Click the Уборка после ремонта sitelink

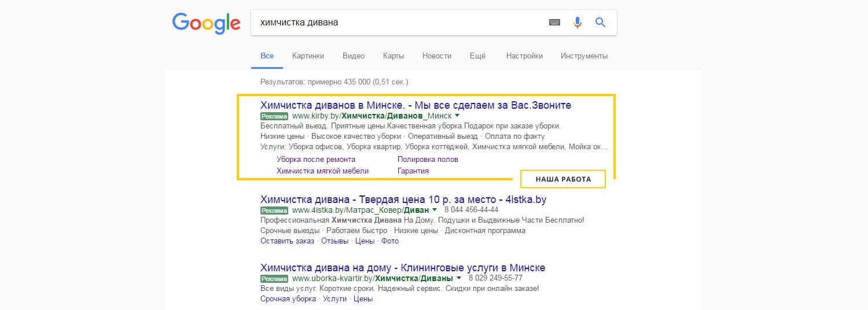[x=316, y=159]
